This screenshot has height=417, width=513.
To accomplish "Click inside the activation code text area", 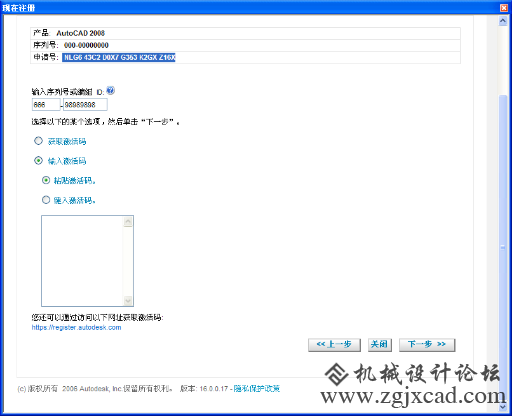I will 82,261.
